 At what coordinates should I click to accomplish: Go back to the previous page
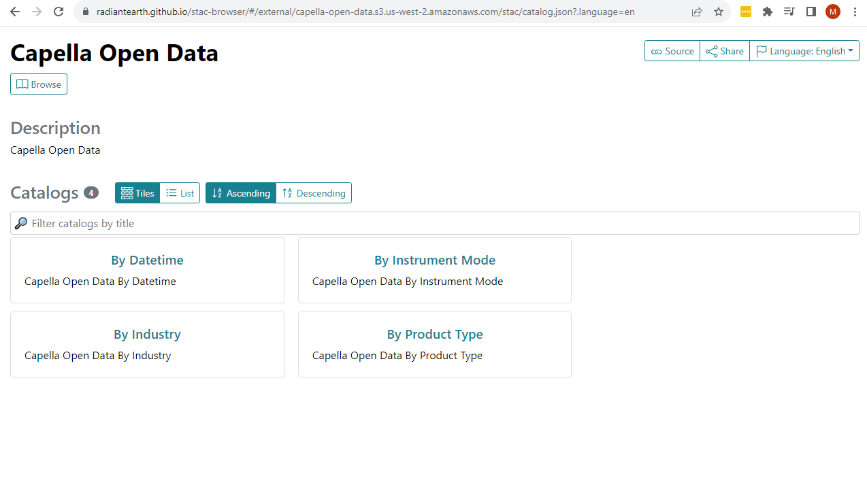point(15,12)
